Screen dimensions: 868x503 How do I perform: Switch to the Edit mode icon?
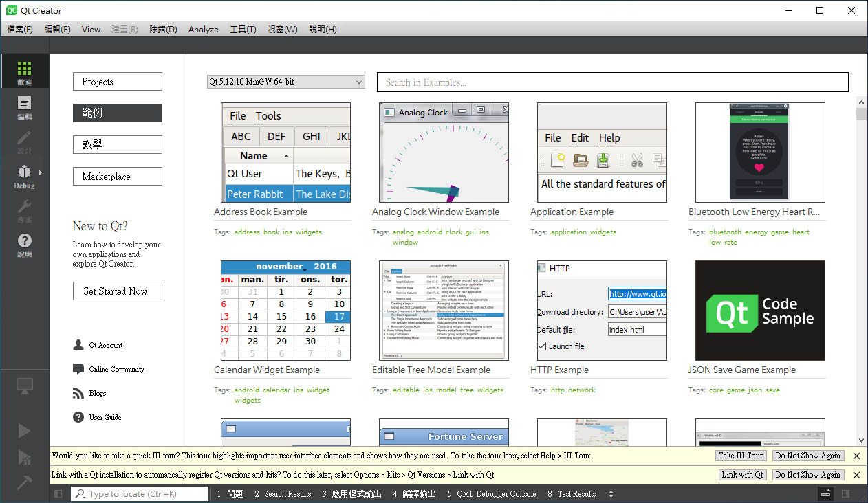[x=24, y=103]
